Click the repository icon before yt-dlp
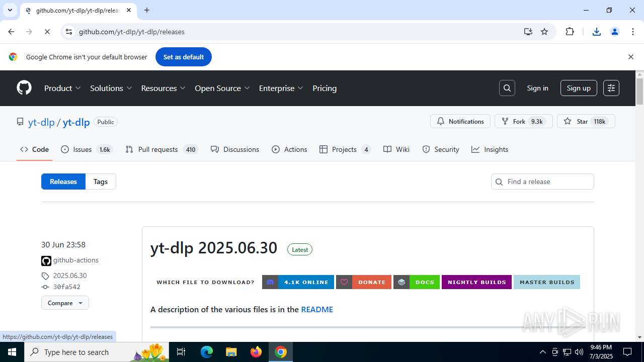This screenshot has width=644, height=362. tap(20, 122)
